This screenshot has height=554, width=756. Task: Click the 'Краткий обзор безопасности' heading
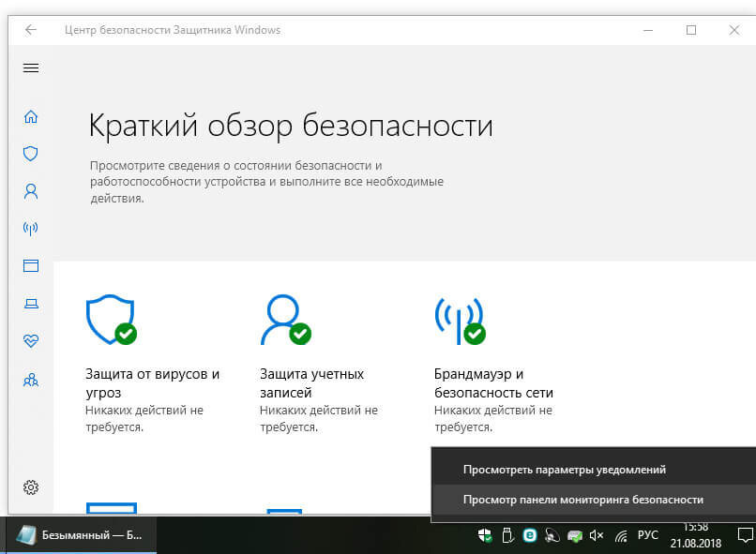pyautogui.click(x=291, y=126)
